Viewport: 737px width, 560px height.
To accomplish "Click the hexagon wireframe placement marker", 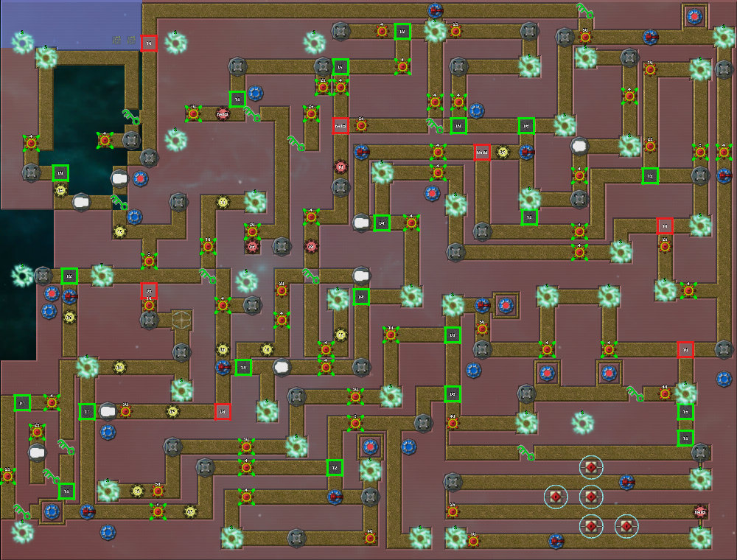I will pyautogui.click(x=181, y=320).
